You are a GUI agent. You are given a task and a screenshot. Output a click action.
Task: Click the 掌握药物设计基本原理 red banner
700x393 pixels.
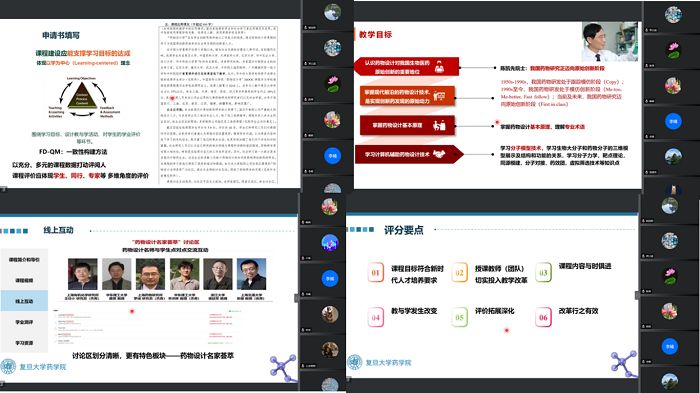[407, 125]
